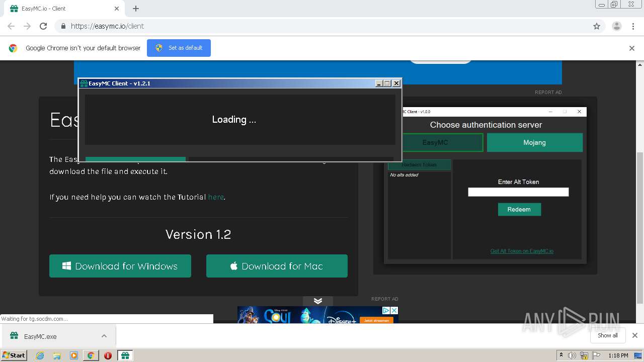Close the Disney+ Soul ad
Image resolution: width=644 pixels, height=362 pixels.
(x=394, y=311)
